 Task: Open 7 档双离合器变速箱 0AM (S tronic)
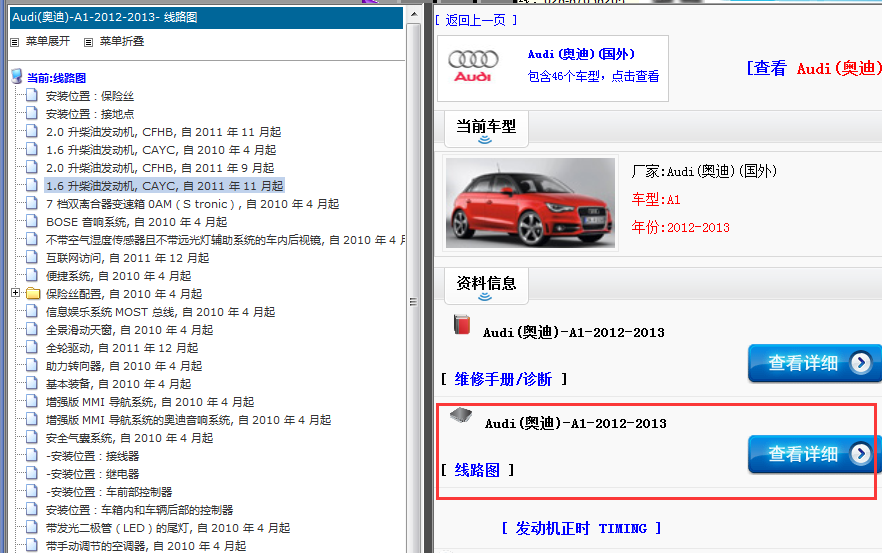[x=192, y=204]
